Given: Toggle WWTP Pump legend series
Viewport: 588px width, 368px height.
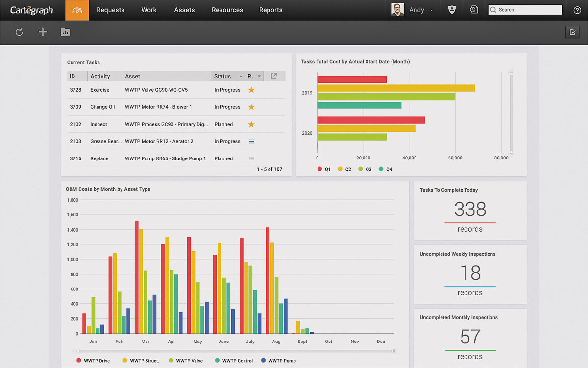Looking at the screenshot, I should 278,361.
